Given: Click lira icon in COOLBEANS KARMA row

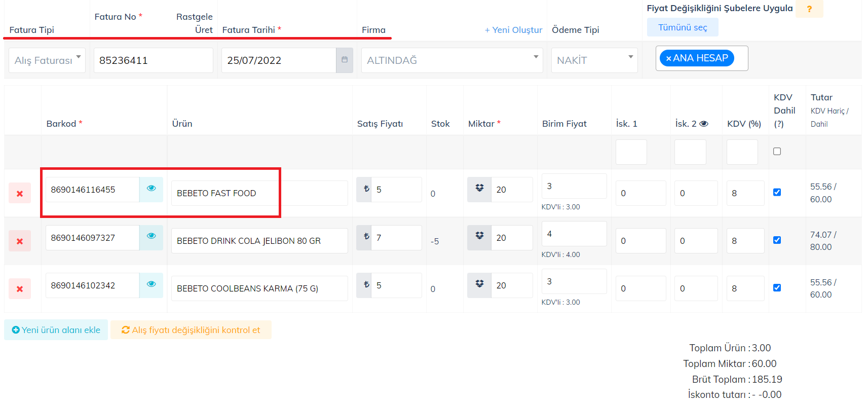Looking at the screenshot, I should coord(364,285).
